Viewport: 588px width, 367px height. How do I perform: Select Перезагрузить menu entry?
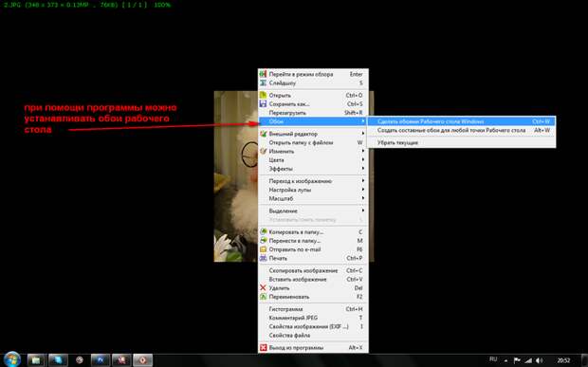pos(313,113)
